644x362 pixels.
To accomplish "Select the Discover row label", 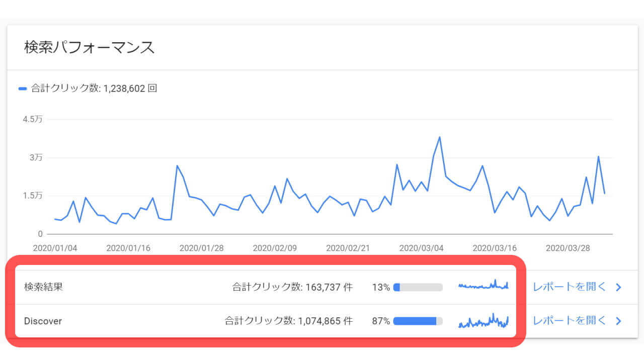I will coord(43,321).
